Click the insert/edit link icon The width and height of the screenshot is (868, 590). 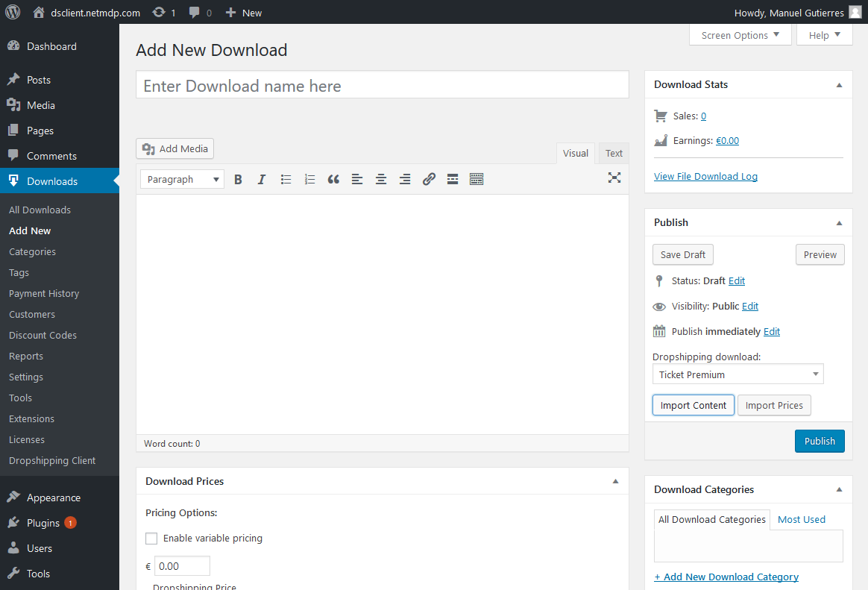pos(429,179)
